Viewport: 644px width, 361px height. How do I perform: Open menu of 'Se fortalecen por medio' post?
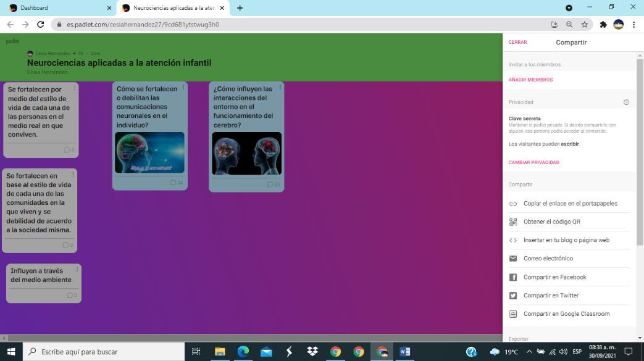point(74,88)
